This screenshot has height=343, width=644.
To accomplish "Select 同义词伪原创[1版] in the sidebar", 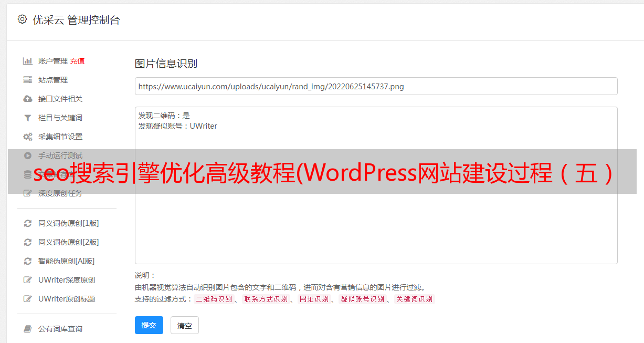I will pyautogui.click(x=69, y=223).
